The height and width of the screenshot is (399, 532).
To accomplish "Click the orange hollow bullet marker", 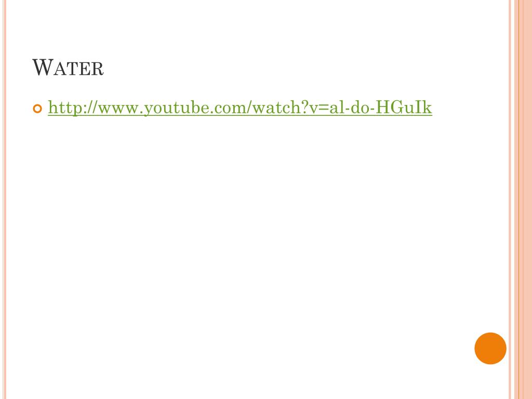I will (x=37, y=109).
